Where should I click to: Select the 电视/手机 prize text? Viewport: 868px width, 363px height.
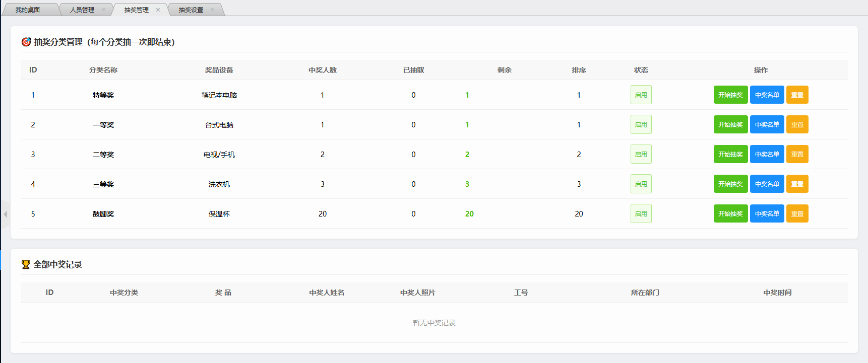(x=219, y=155)
